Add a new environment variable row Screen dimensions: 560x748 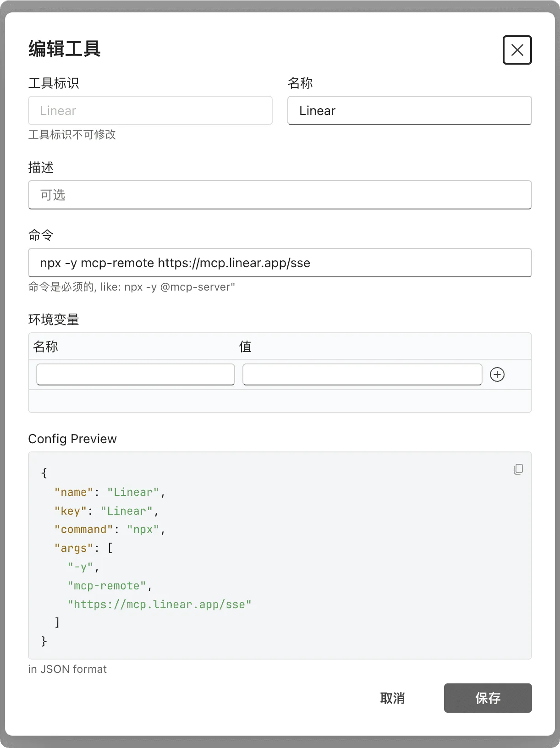pyautogui.click(x=497, y=374)
